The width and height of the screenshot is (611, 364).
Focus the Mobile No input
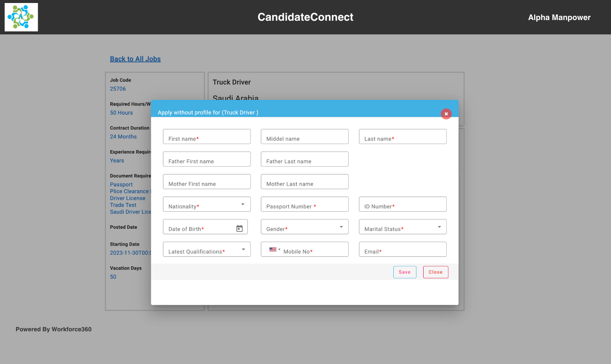314,249
